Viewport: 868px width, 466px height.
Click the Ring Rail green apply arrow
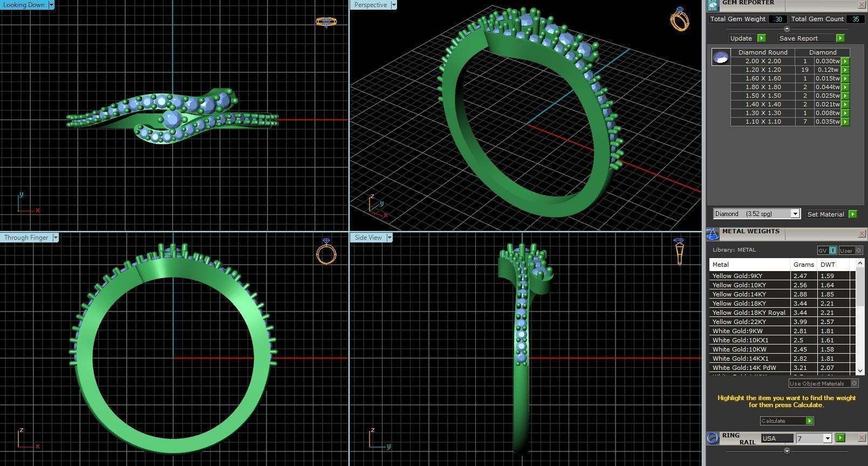click(840, 438)
